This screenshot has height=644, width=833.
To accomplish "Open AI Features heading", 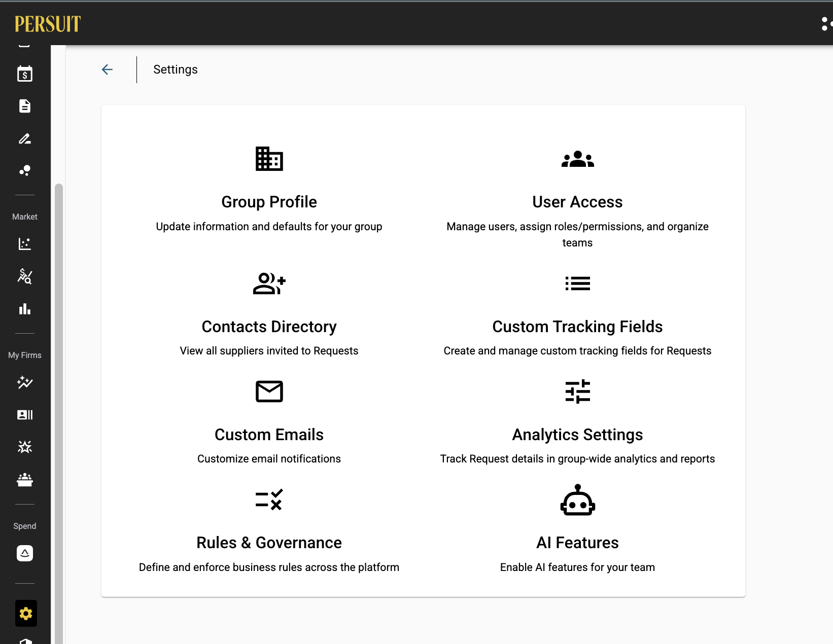I will click(x=578, y=543).
